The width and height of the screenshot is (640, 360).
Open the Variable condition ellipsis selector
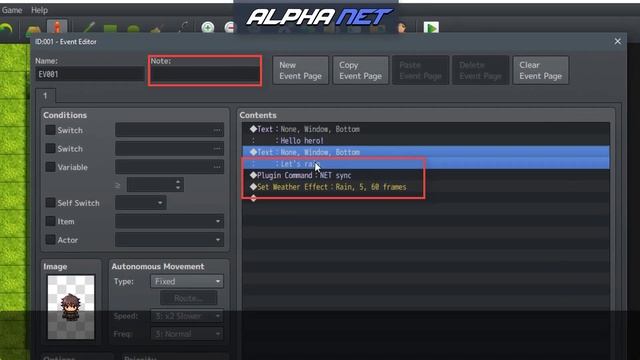click(x=217, y=167)
